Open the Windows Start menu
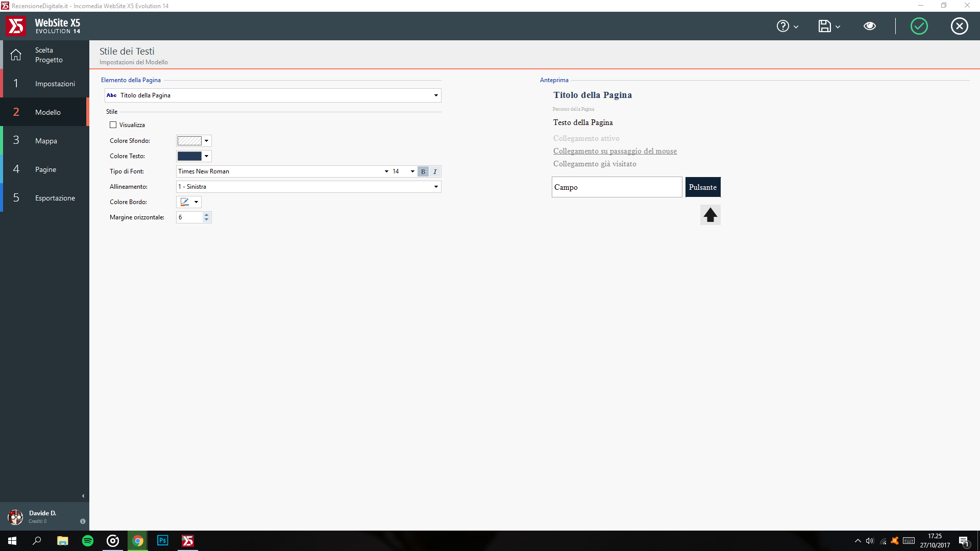The image size is (980, 551). [12, 541]
